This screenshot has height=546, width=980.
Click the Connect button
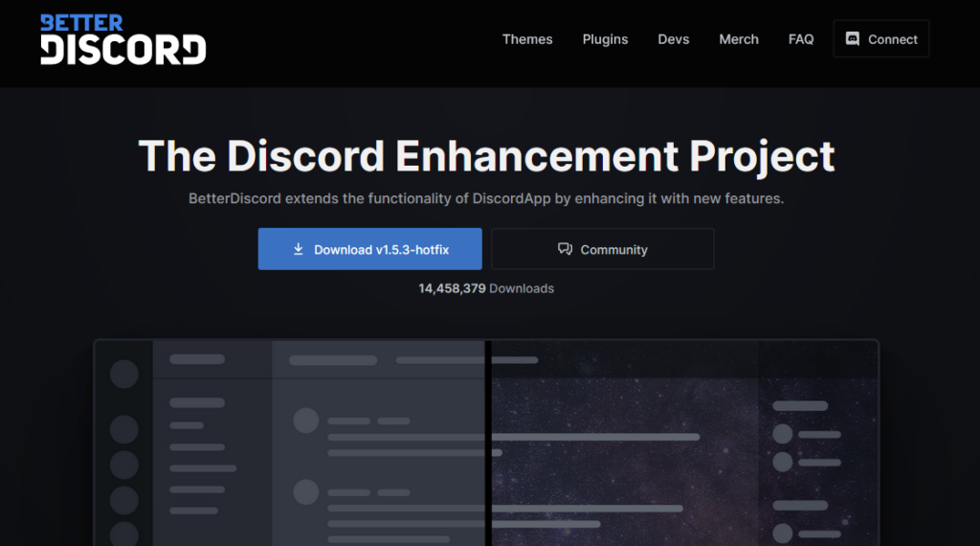(881, 38)
